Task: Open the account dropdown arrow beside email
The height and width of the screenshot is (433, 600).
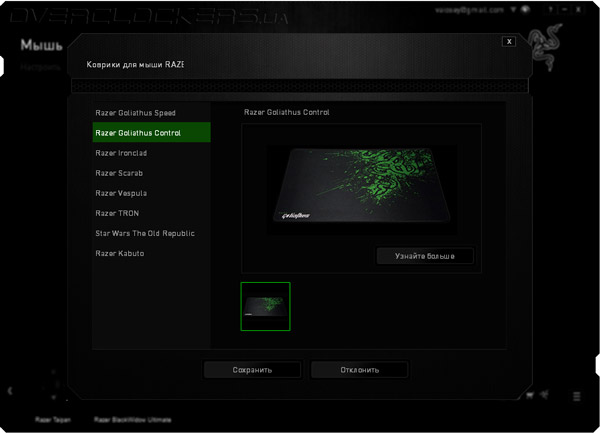Action: [x=513, y=10]
